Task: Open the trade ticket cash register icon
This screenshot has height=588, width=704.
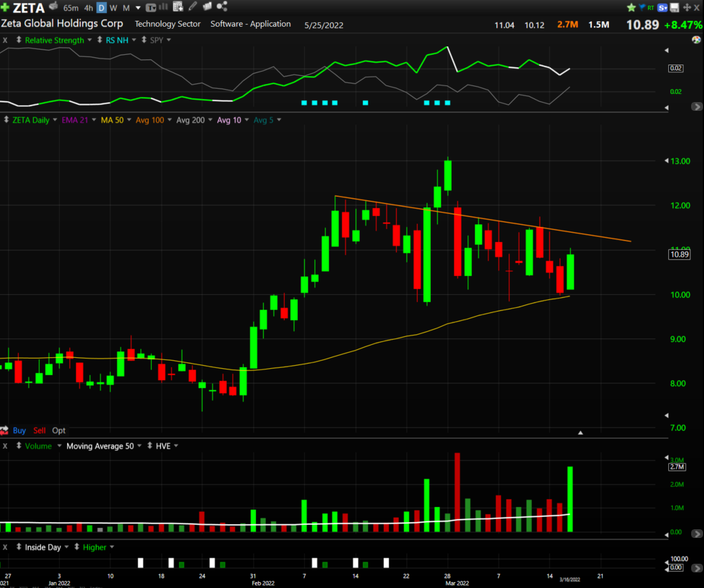Action: point(53,7)
